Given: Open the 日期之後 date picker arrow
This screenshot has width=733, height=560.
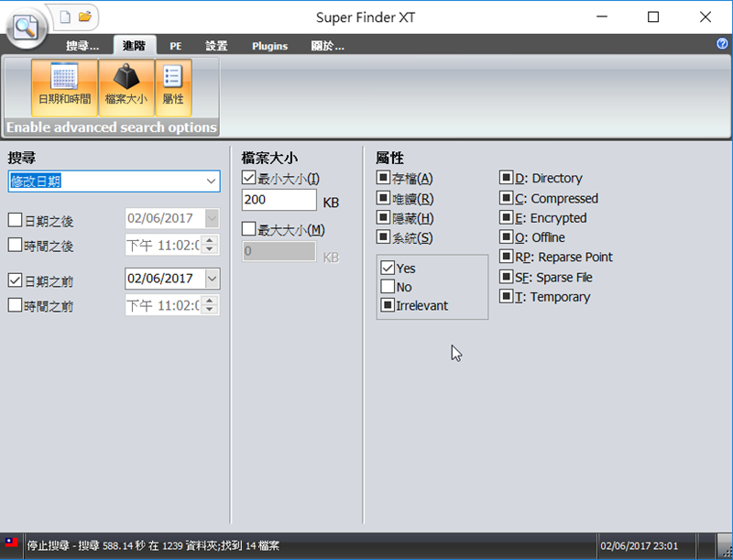Looking at the screenshot, I should pos(212,218).
